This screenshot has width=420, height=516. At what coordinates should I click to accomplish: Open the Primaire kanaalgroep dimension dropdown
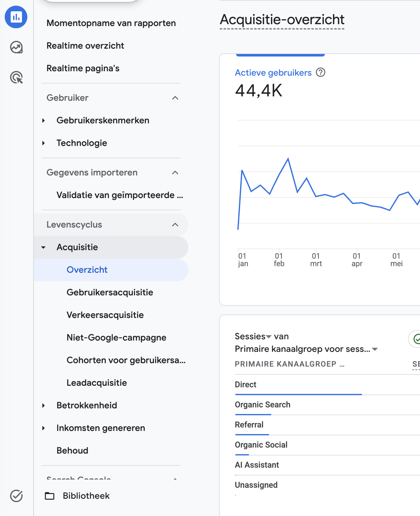tap(306, 349)
